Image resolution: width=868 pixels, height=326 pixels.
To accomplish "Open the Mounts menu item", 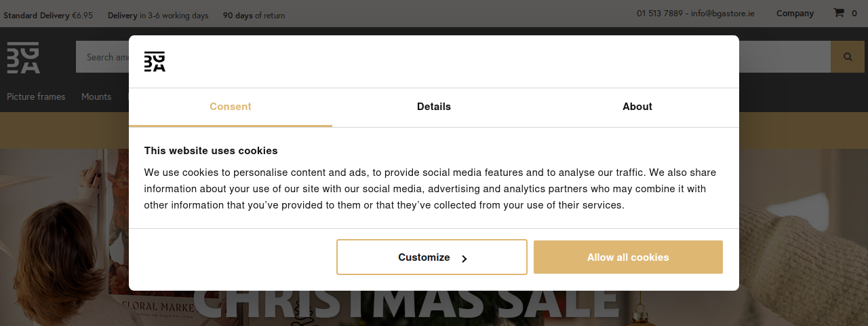I will [x=96, y=96].
